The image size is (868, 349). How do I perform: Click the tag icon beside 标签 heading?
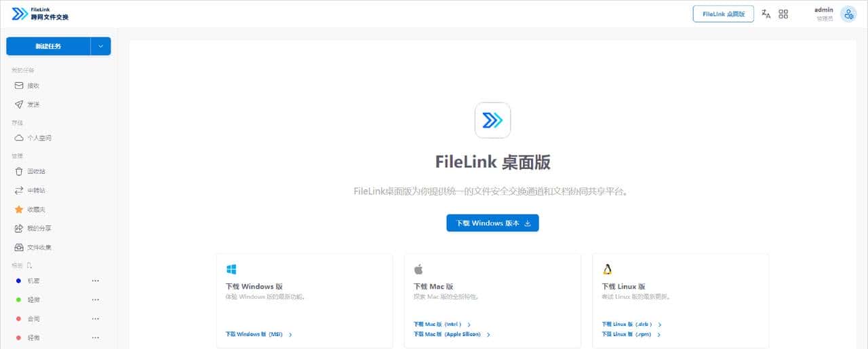[x=29, y=265]
